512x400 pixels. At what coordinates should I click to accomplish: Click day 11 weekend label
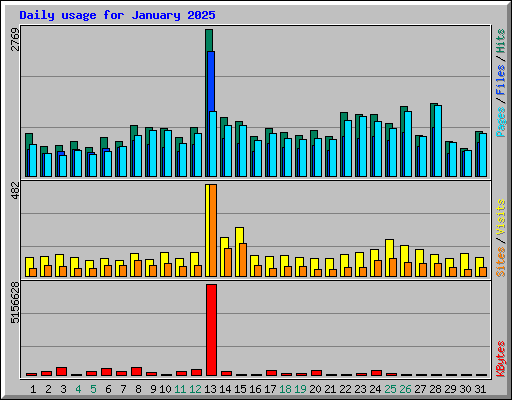pos(180,389)
